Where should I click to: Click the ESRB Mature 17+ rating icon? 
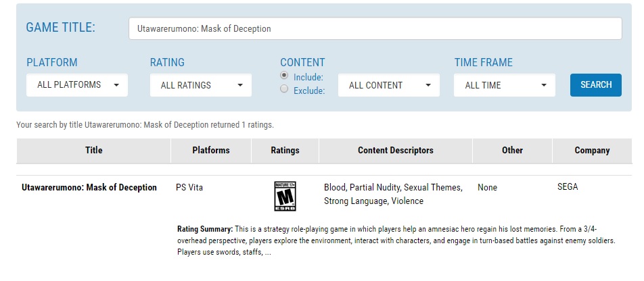coord(285,196)
